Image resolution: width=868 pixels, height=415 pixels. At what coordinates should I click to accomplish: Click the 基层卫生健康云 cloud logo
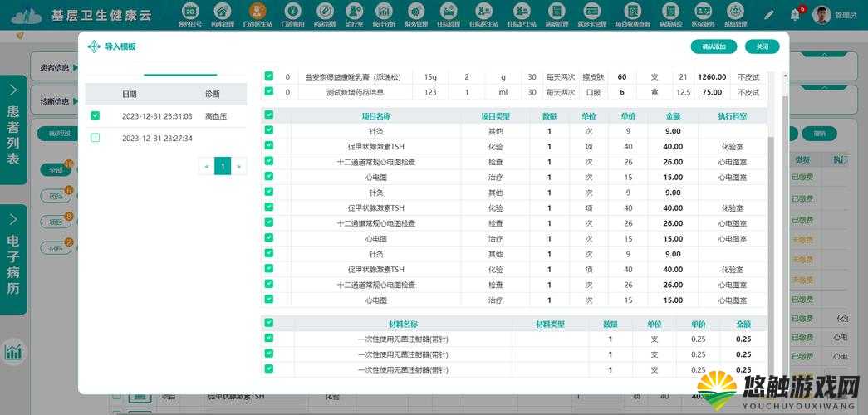pos(27,16)
